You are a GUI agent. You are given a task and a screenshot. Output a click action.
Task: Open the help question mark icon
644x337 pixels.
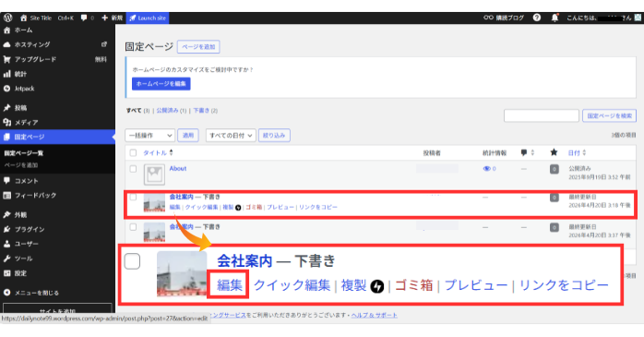point(536,18)
